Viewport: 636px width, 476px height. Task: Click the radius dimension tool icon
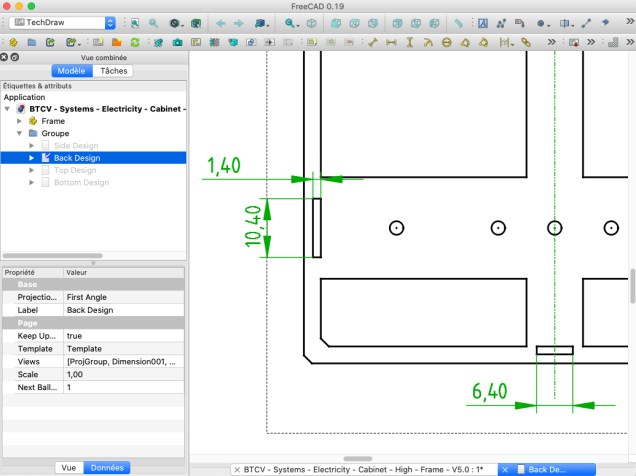[427, 42]
